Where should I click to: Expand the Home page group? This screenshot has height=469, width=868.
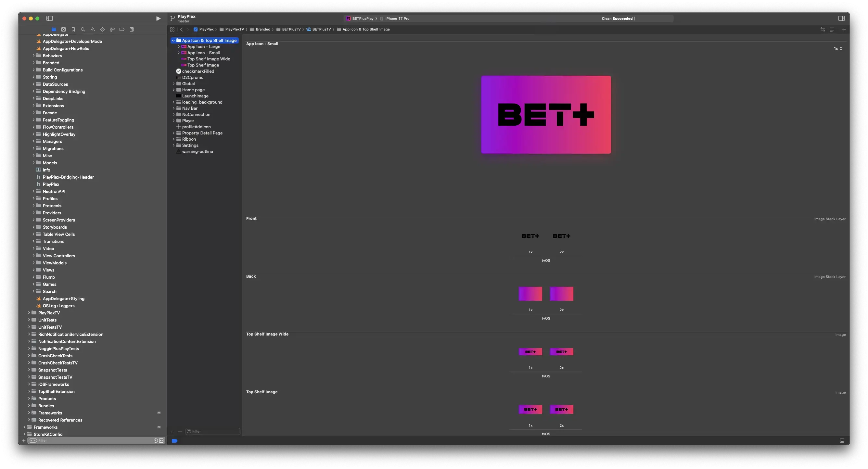[174, 90]
